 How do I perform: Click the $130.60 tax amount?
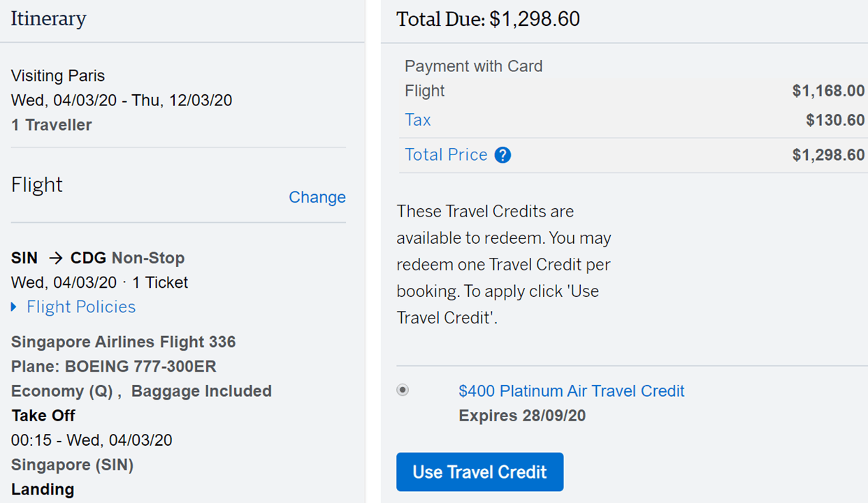pos(835,120)
